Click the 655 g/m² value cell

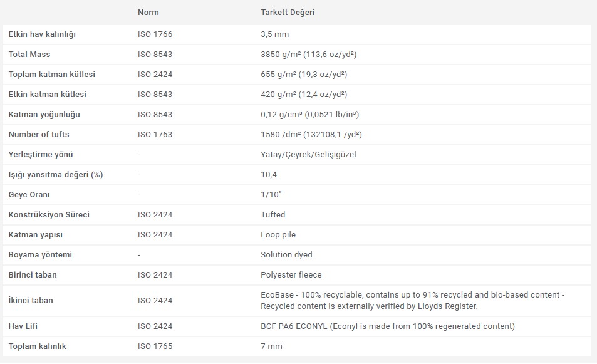[x=304, y=75]
